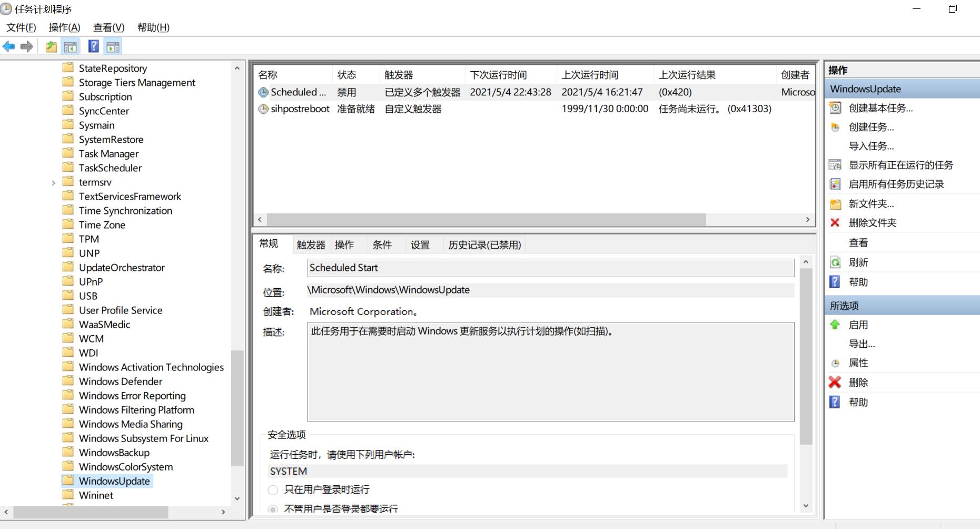Viewport: 980px width, 529px height.
Task: Open the 操作(A) menu
Action: coord(64,27)
